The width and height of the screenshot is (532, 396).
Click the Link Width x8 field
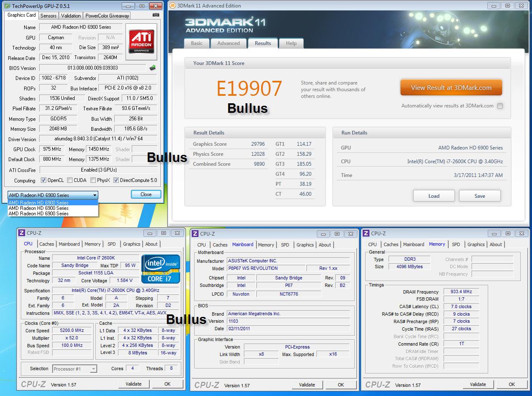(x=261, y=354)
